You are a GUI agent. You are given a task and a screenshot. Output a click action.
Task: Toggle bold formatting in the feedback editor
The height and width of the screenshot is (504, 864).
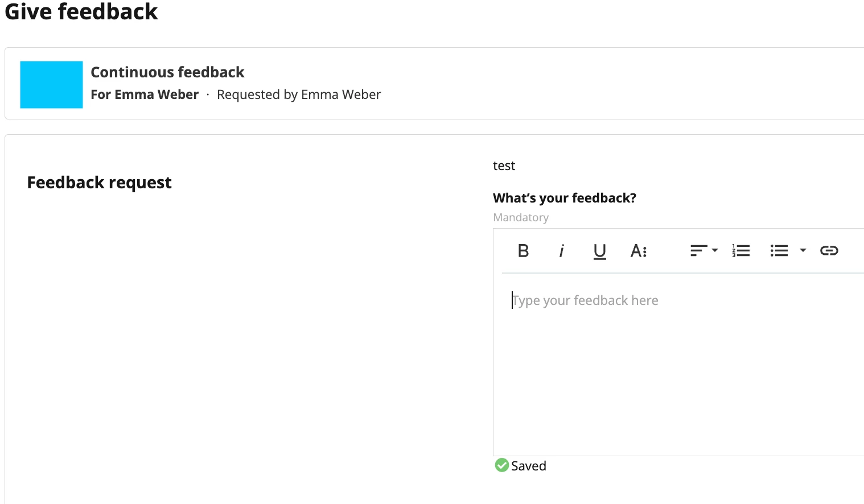point(523,251)
